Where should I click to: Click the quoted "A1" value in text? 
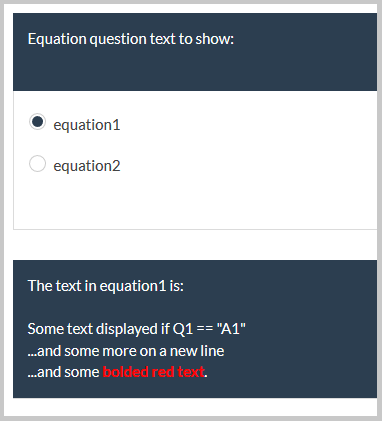231,329
